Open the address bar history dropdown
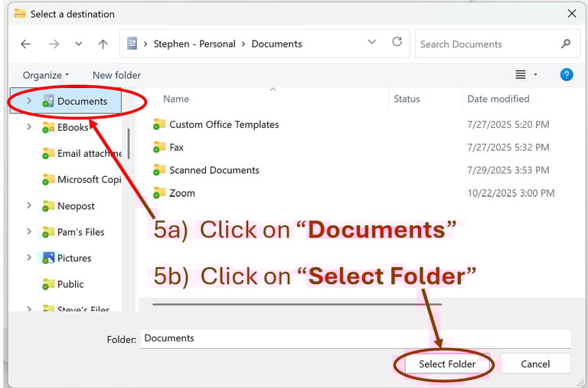 [371, 41]
